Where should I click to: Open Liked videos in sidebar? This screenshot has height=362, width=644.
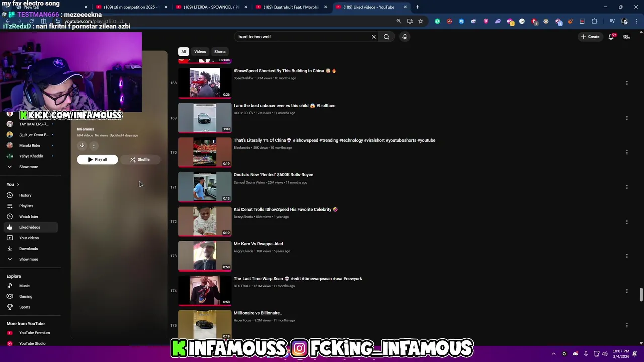tap(30, 227)
